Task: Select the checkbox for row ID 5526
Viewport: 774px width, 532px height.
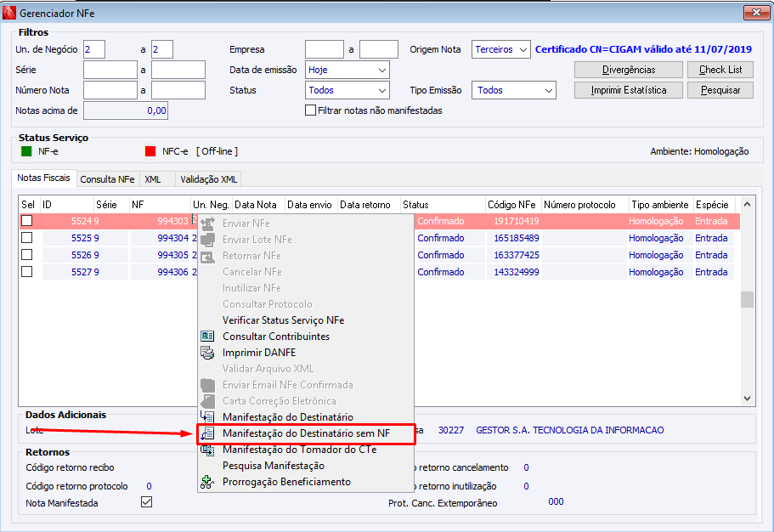Action: pyautogui.click(x=27, y=255)
